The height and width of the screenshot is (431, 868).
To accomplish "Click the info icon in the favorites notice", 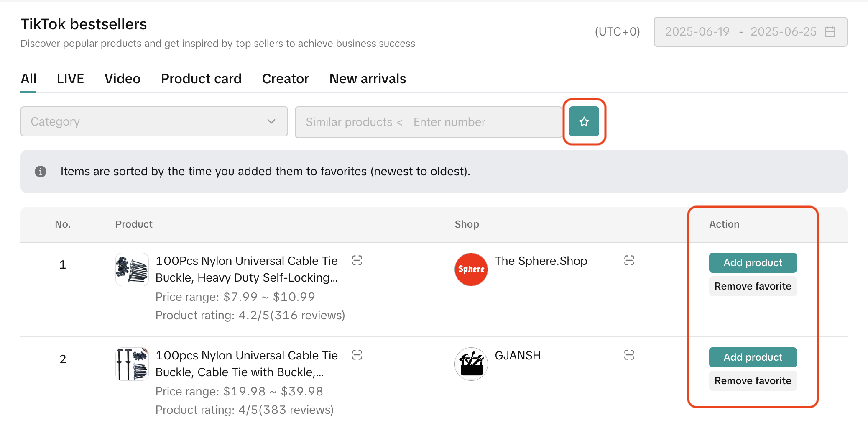I will pyautogui.click(x=41, y=172).
